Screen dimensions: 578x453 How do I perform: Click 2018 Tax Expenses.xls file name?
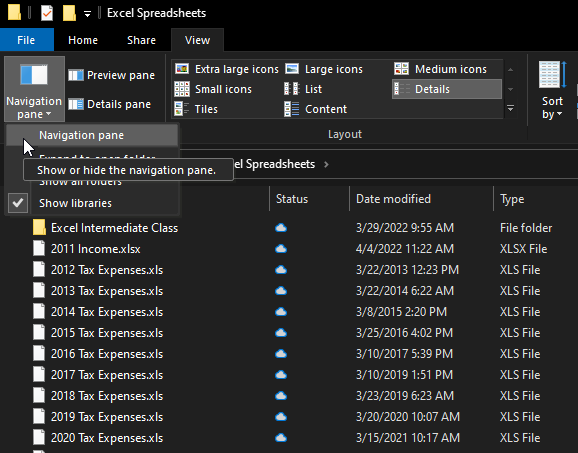pyautogui.click(x=107, y=396)
